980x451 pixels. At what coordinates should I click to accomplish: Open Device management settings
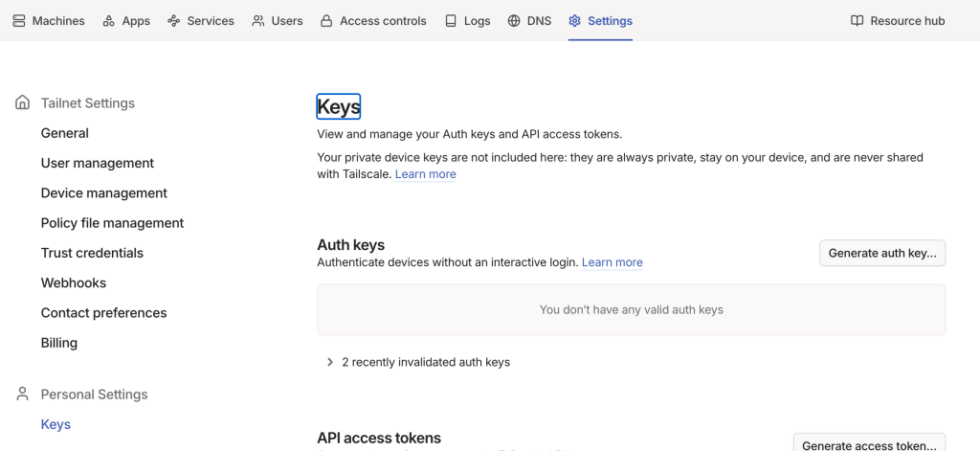[x=104, y=192]
